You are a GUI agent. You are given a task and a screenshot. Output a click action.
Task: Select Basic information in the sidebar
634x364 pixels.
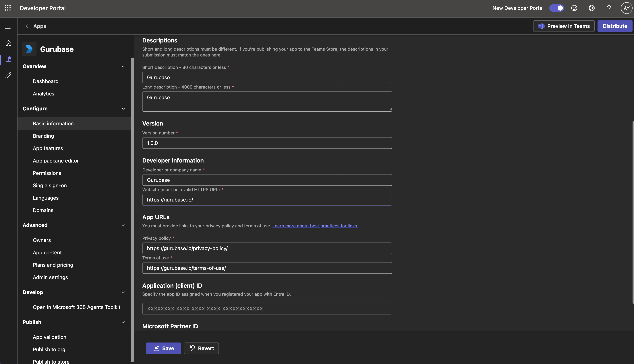74,124
